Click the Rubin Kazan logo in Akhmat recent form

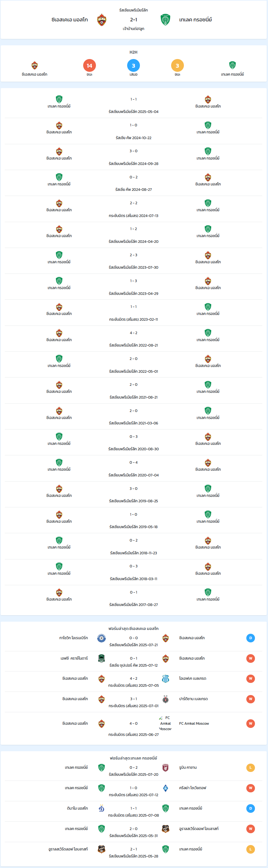(165, 767)
